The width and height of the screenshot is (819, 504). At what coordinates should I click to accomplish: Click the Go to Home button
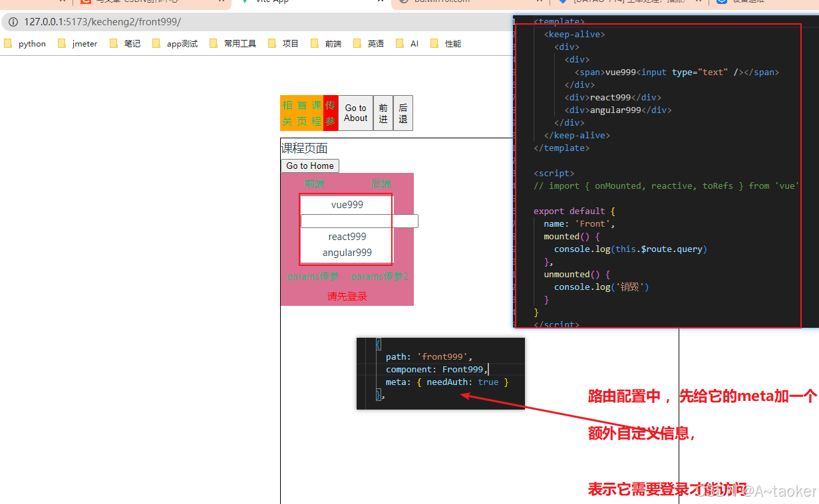(310, 166)
